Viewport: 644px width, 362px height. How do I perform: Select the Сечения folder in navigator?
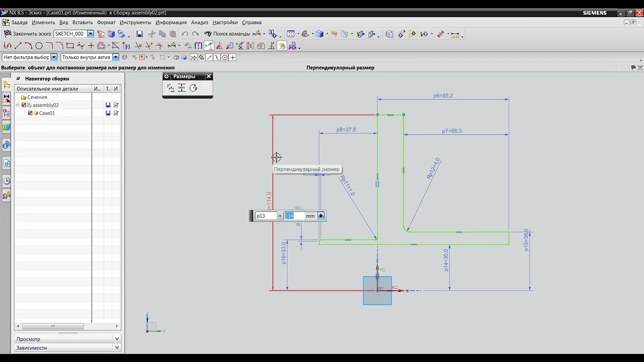(37, 97)
